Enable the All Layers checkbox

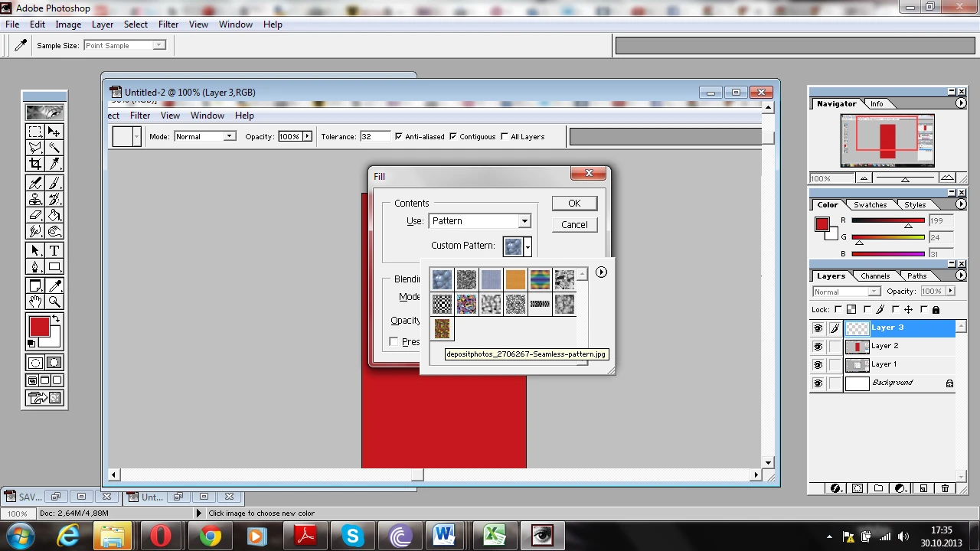tap(504, 136)
